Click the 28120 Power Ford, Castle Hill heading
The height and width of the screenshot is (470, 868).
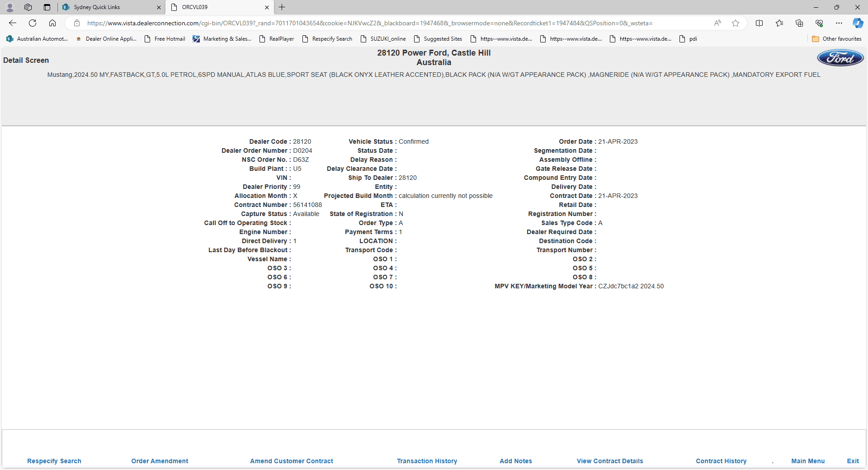tap(434, 53)
